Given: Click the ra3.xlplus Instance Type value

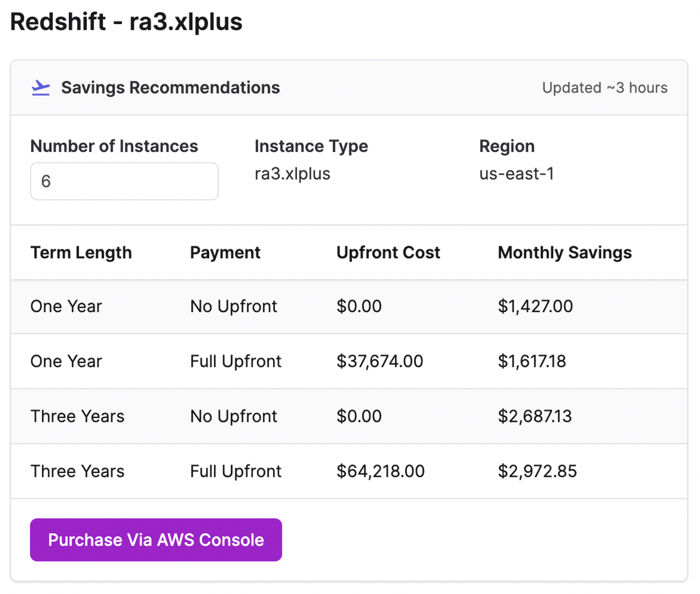Looking at the screenshot, I should click(x=293, y=174).
